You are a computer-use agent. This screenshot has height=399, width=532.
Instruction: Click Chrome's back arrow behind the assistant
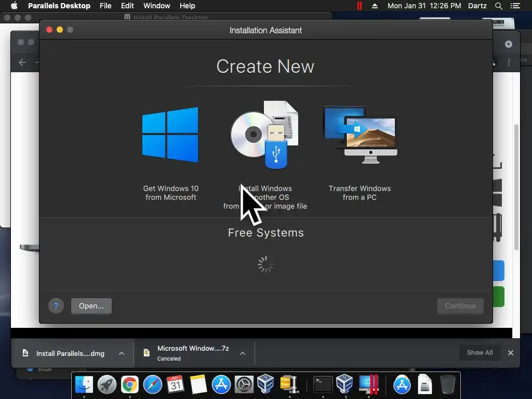point(22,62)
